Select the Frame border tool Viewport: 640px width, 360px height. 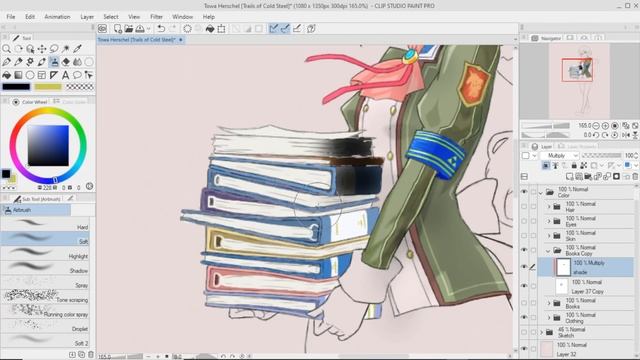click(42, 75)
